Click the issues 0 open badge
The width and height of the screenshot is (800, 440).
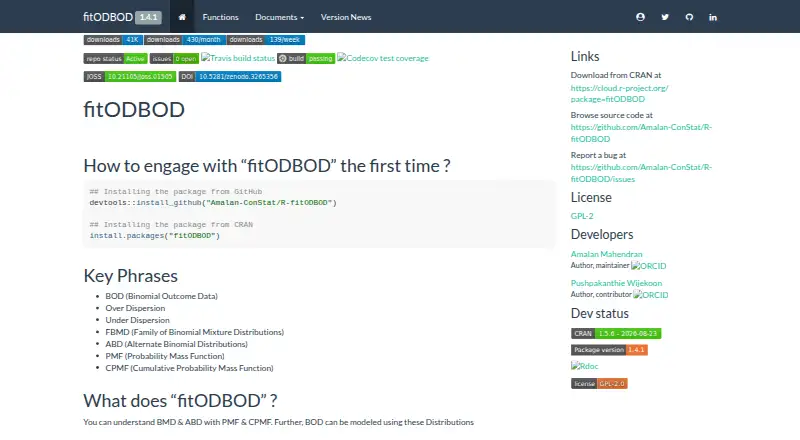pos(174,59)
